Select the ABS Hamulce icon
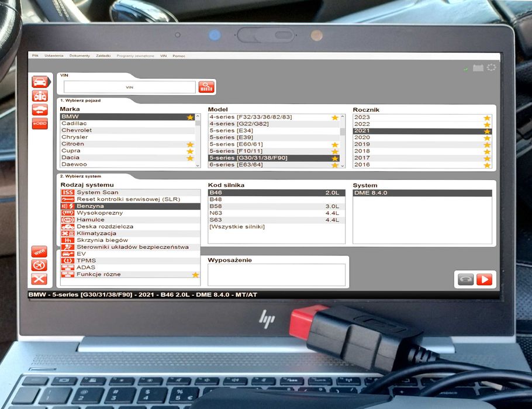 (x=68, y=220)
